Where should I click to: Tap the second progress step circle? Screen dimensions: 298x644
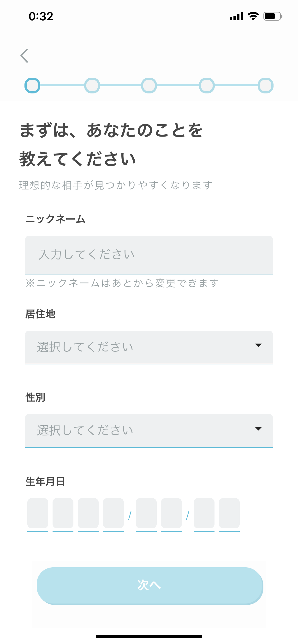pyautogui.click(x=92, y=86)
